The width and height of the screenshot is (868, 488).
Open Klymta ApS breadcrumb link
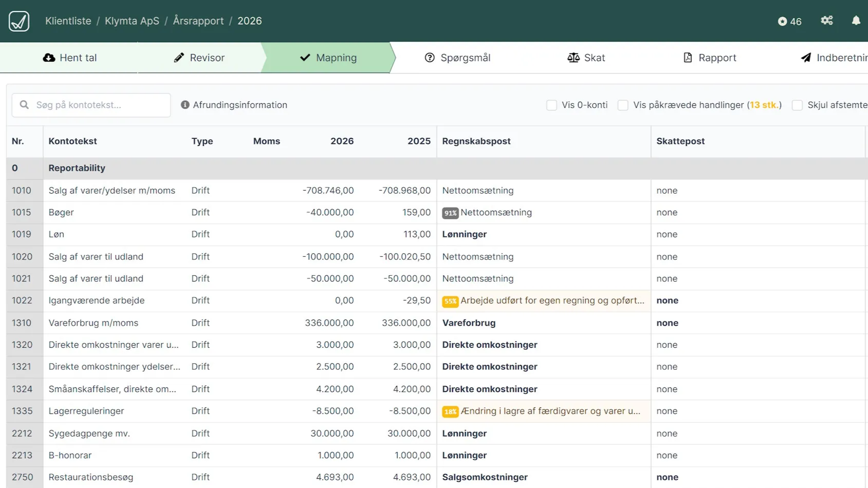[x=132, y=21]
